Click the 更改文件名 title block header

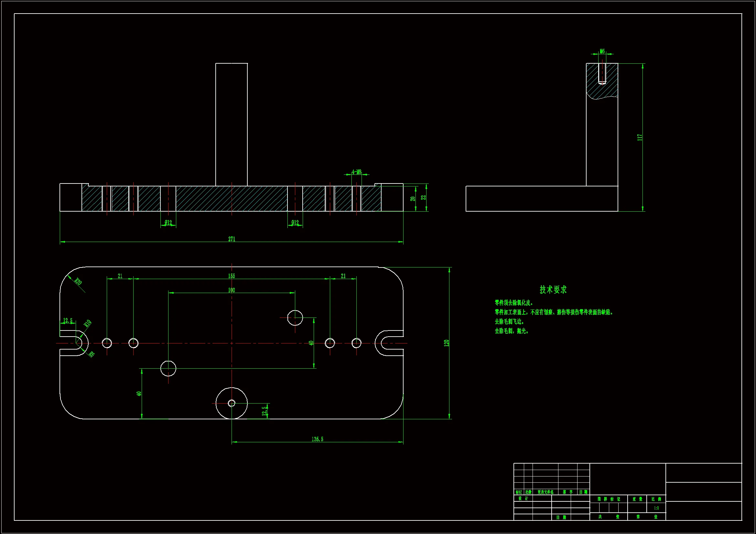545,492
